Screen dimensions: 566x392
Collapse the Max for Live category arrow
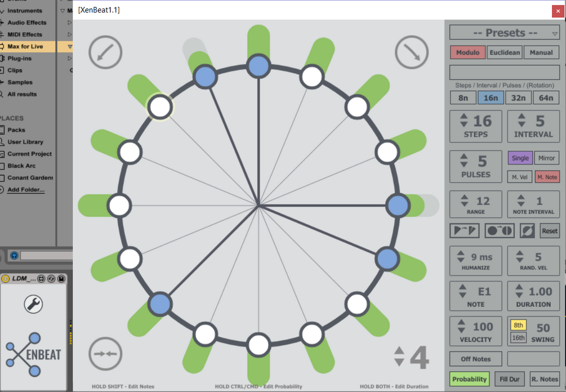point(70,46)
